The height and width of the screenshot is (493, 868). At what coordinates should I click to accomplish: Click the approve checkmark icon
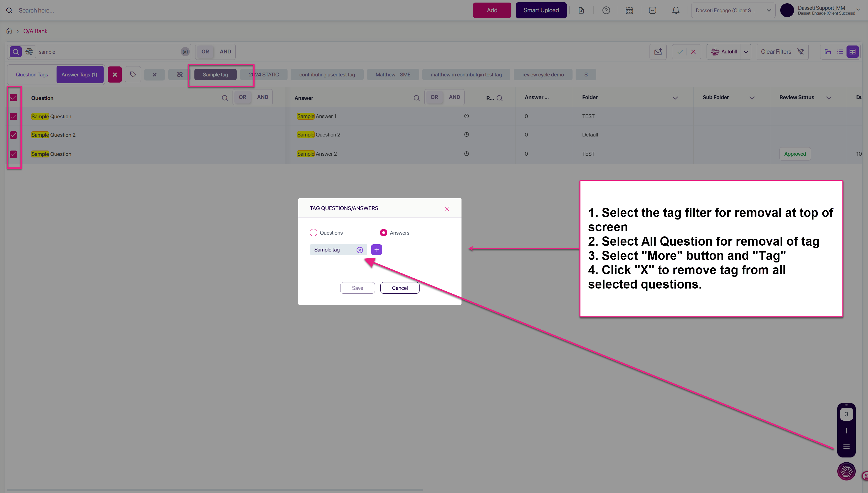click(x=679, y=52)
